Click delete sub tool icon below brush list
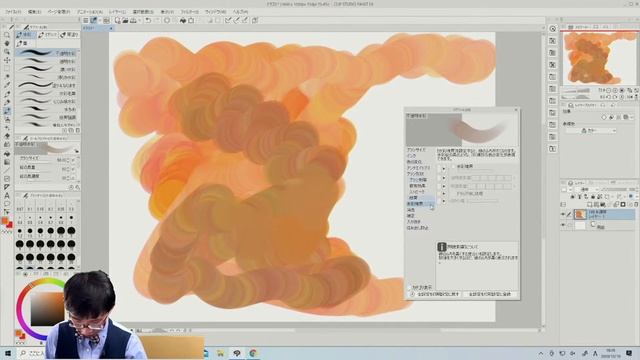Image resolution: width=640 pixels, height=360 pixels. (78, 131)
